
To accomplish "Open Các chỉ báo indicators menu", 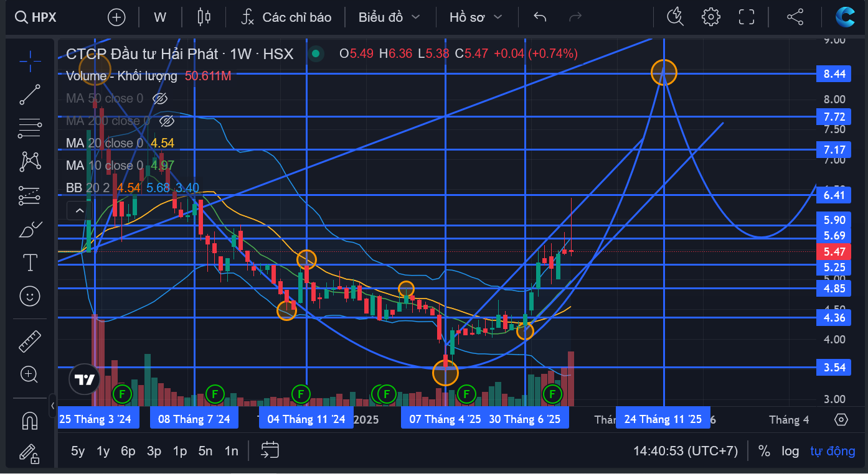I will tap(287, 17).
